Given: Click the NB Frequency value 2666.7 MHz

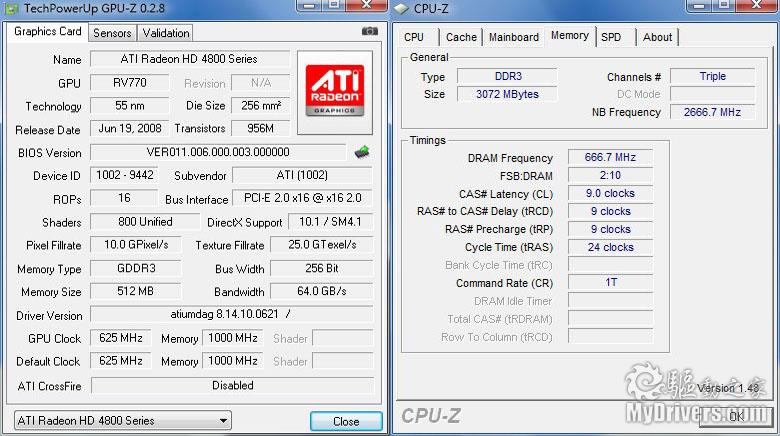Looking at the screenshot, I should click(712, 112).
